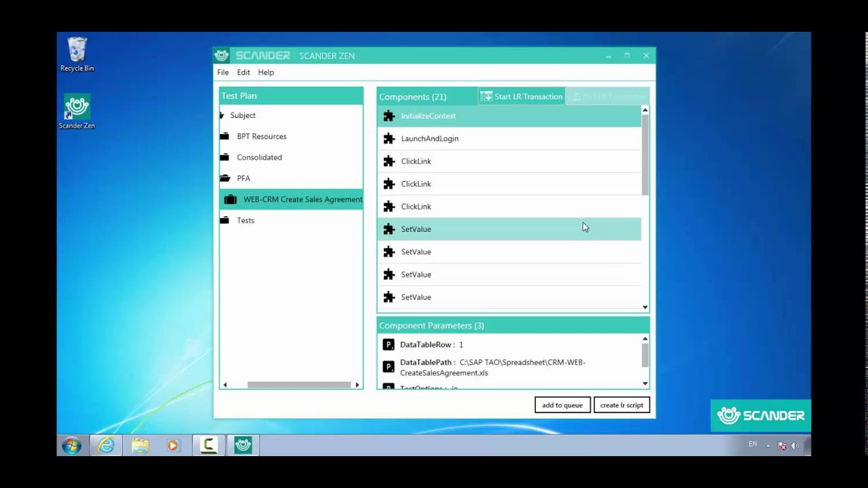
Task: Select the Tests tree label
Action: (x=245, y=220)
